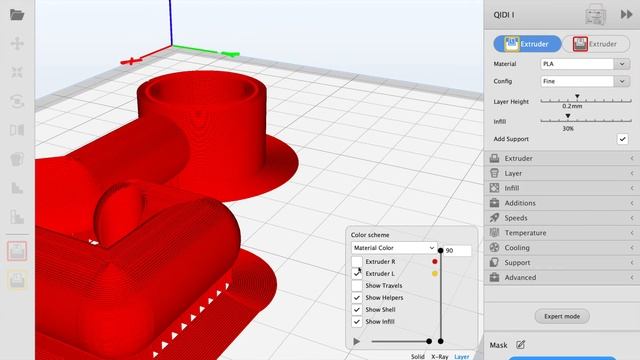Screen dimensions: 640x360
Task: Click the Expert mode button
Action: (x=562, y=316)
